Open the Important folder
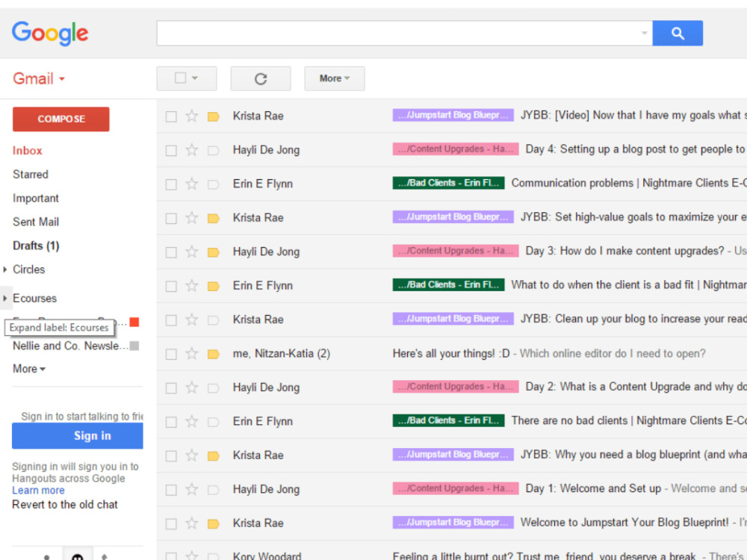747x560 pixels. pos(36,198)
